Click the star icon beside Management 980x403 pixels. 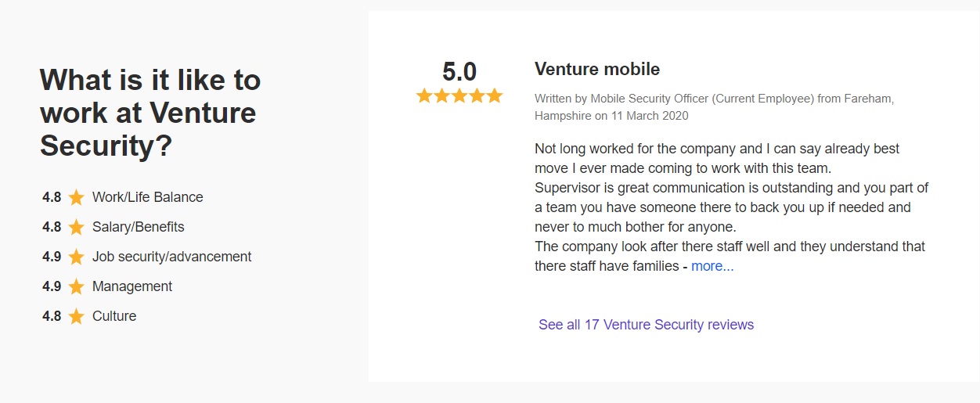76,286
